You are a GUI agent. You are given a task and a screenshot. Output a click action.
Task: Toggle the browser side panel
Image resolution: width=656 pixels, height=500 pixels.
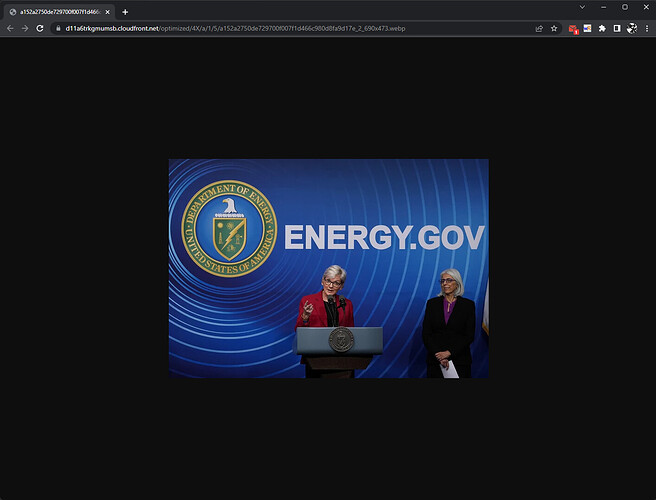617,28
